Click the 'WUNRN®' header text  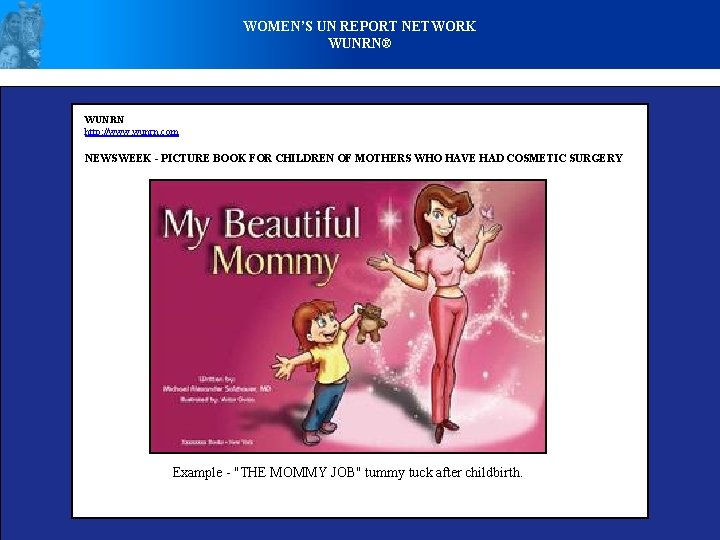tap(360, 43)
